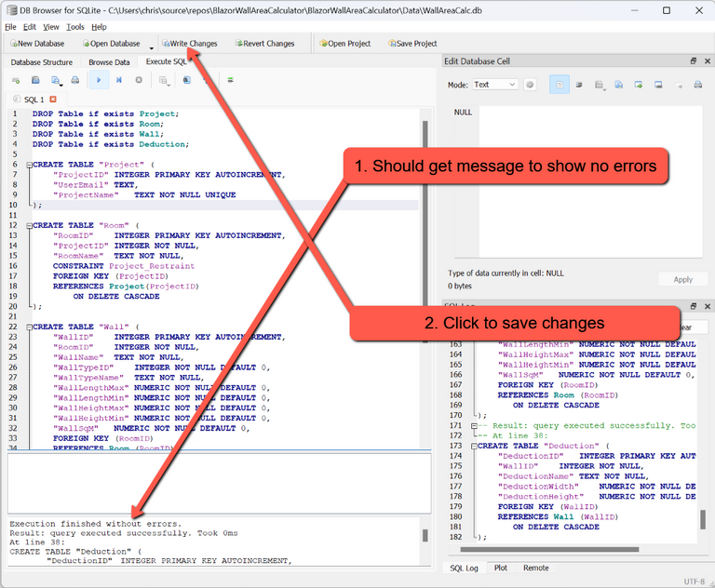Print the SQL editor text
Screen dimensions: 715x588
point(75,80)
